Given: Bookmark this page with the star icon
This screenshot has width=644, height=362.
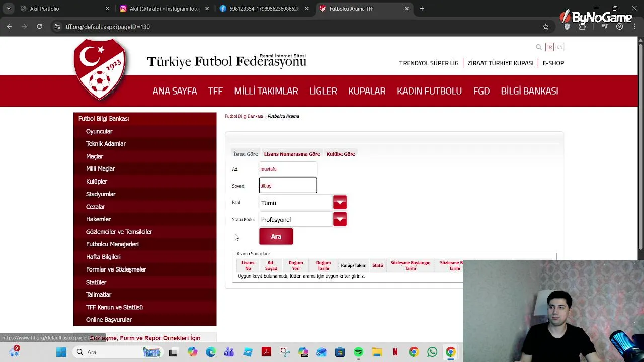Looking at the screenshot, I should pyautogui.click(x=545, y=27).
